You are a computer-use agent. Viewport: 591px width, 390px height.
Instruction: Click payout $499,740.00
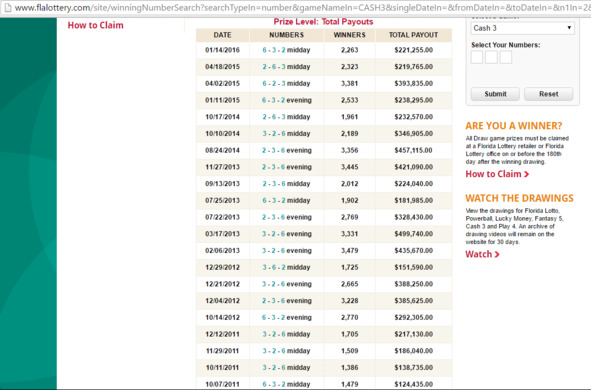(413, 234)
